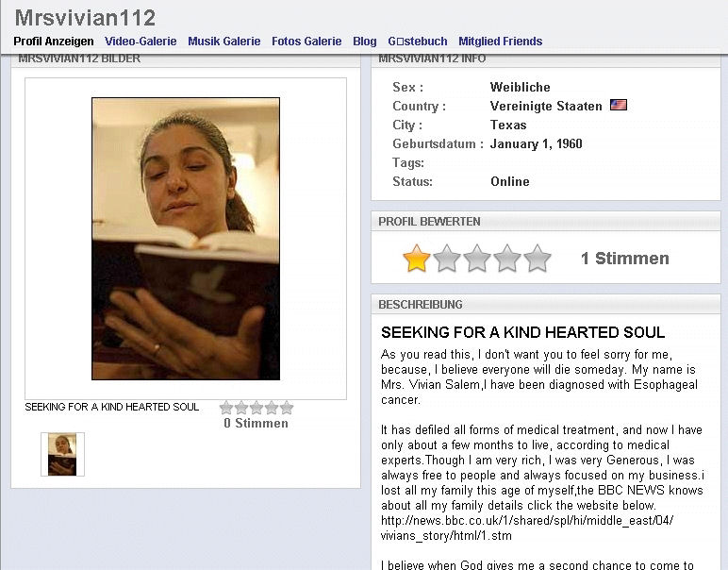Viewport: 728px width, 570px height.
Task: Click the United States flag icon
Action: click(618, 105)
